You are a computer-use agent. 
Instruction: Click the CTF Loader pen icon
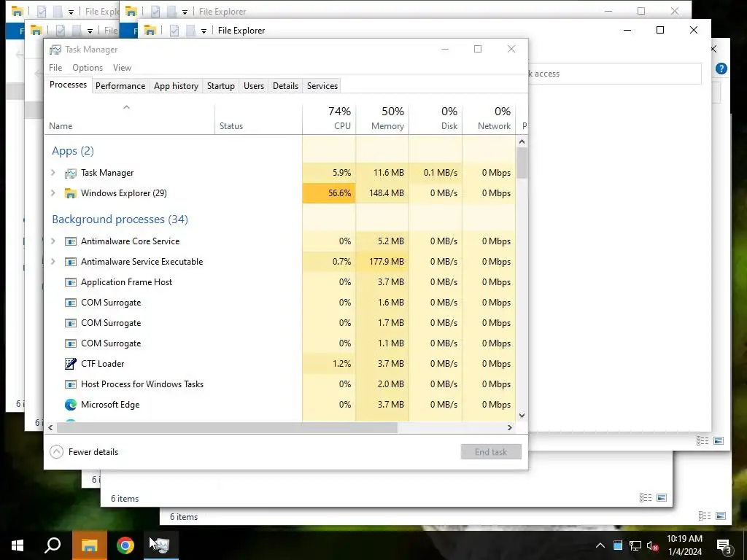click(71, 364)
